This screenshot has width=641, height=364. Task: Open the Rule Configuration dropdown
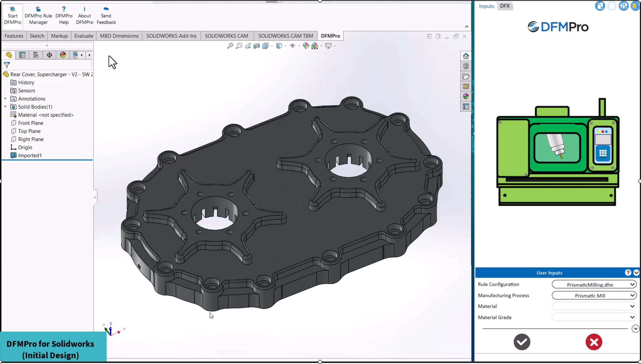[x=594, y=284]
